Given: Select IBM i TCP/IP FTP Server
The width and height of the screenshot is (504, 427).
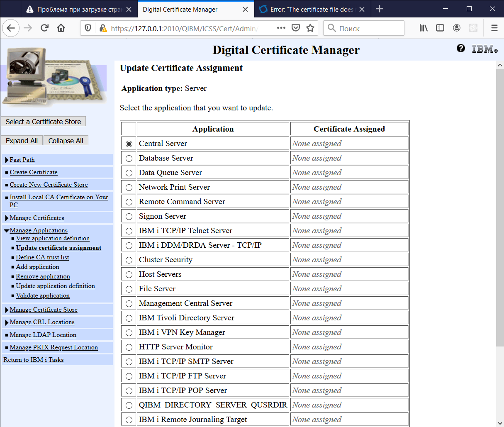Looking at the screenshot, I should click(129, 376).
